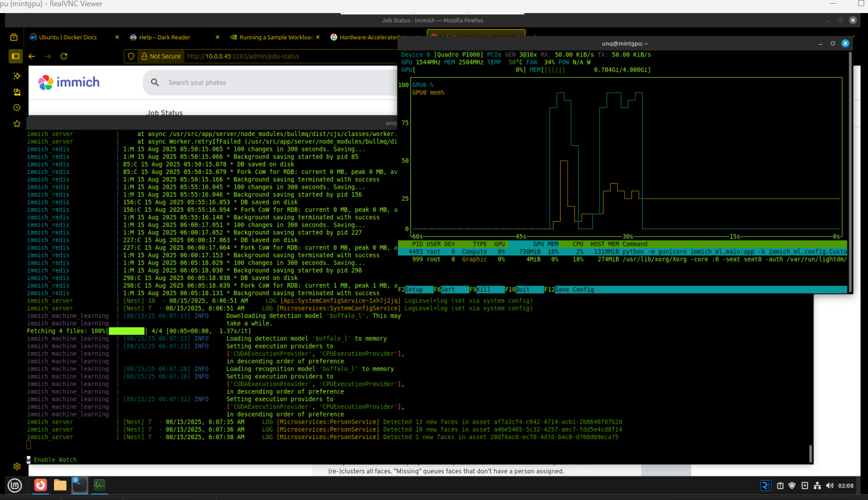Click the immich logo
Image resolution: width=868 pixels, height=500 pixels.
[x=68, y=82]
